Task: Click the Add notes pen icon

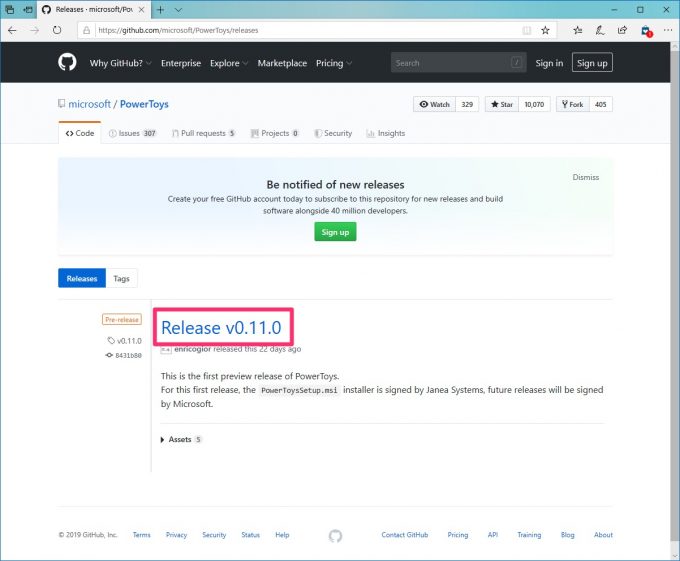Action: pyautogui.click(x=600, y=30)
